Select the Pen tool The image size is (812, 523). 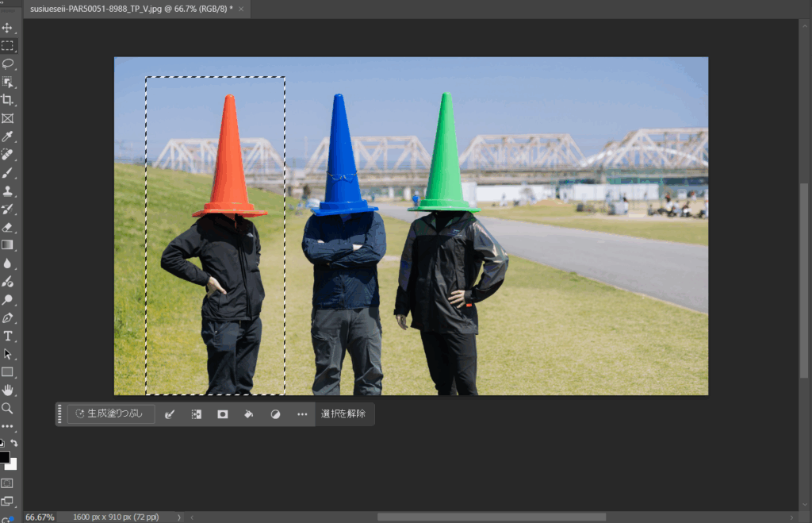7,317
